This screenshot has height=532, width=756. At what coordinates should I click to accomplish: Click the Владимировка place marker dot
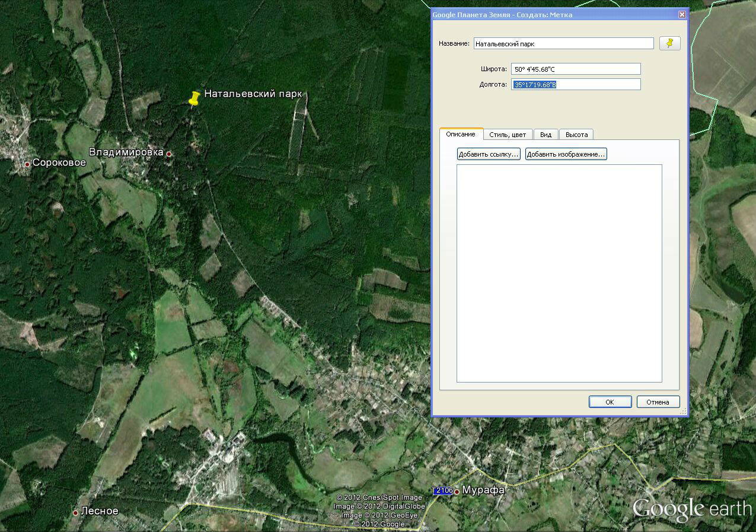(x=169, y=154)
